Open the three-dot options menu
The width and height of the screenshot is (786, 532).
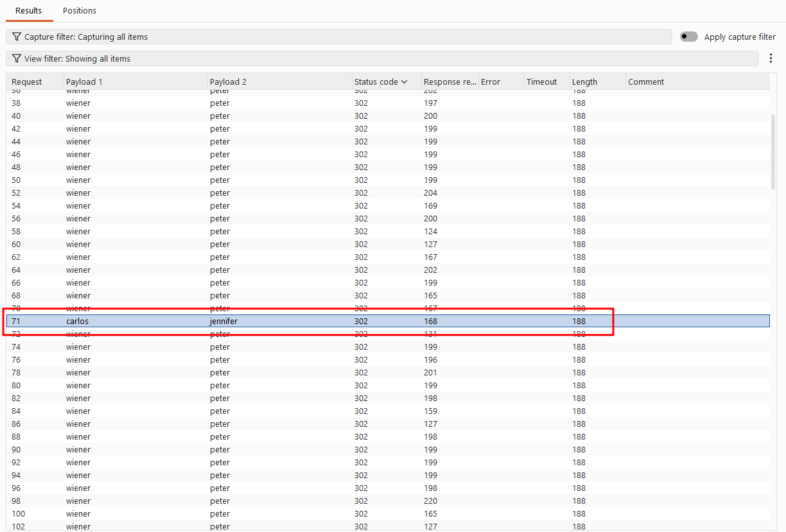coord(771,58)
